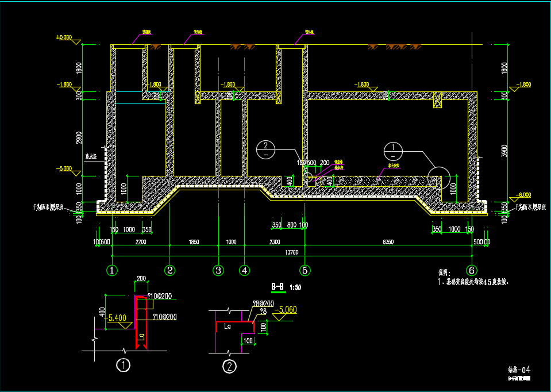Click the left f为防水层厚度 annotation
This screenshot has height=392, width=551.
[x=49, y=207]
